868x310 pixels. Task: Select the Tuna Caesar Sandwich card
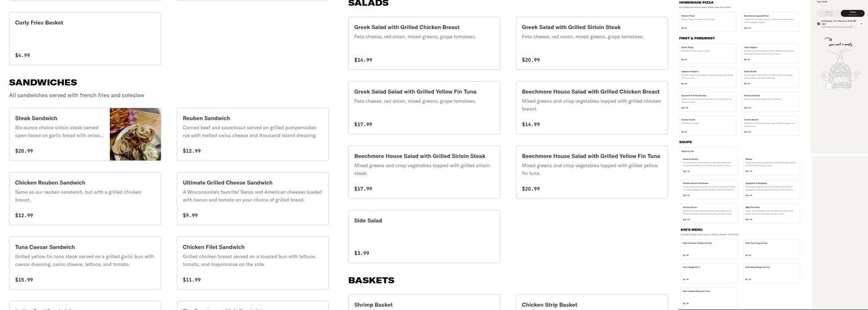point(85,263)
